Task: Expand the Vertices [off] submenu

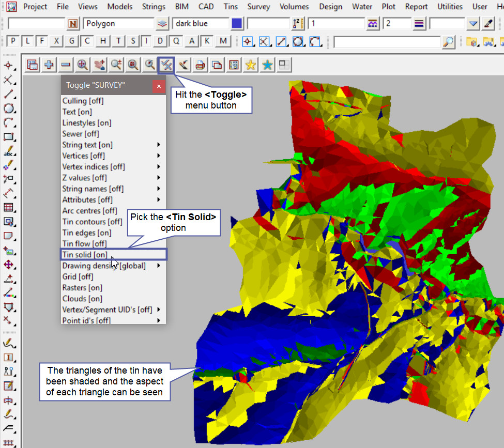Action: (159, 156)
